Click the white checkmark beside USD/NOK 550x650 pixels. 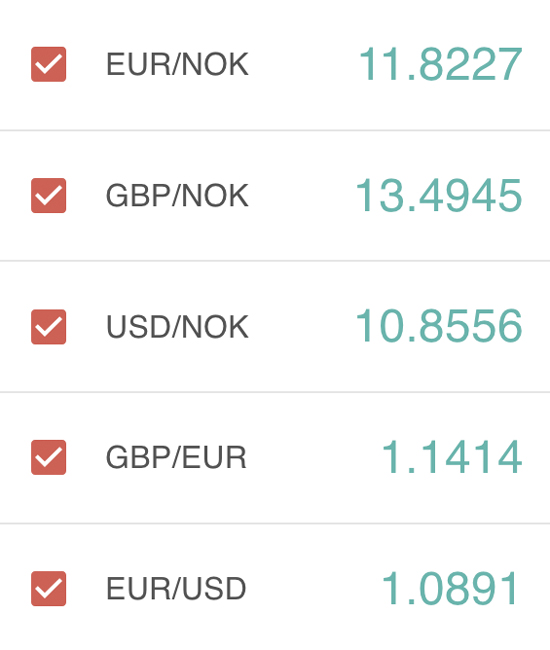click(x=48, y=327)
